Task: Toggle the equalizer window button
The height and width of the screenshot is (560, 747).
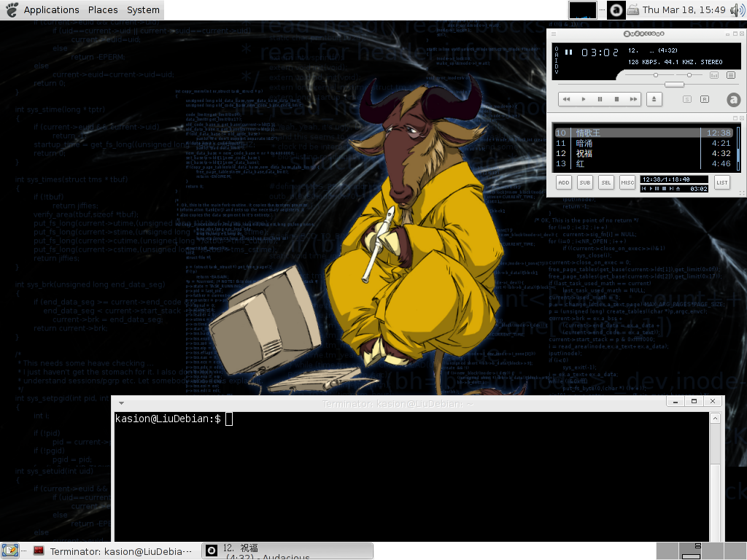Action: (x=714, y=75)
